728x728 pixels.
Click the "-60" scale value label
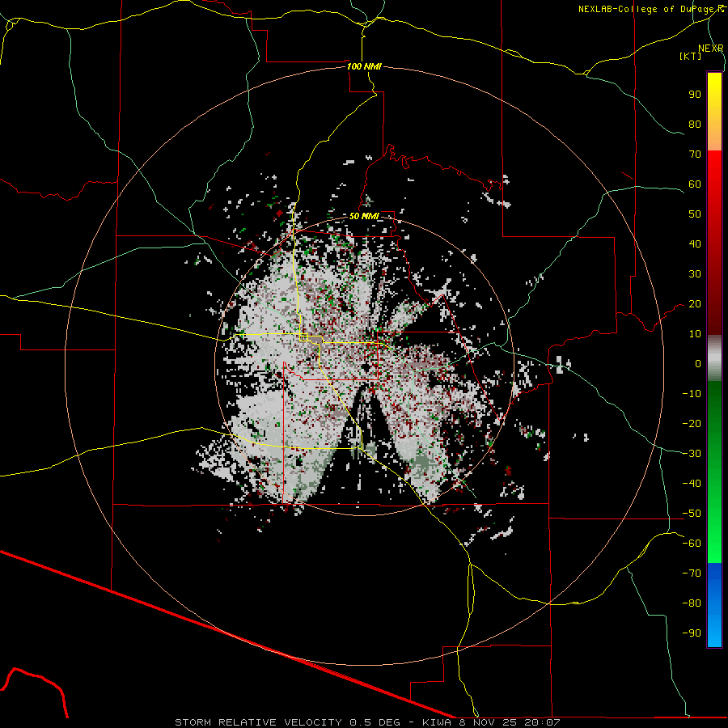692,544
